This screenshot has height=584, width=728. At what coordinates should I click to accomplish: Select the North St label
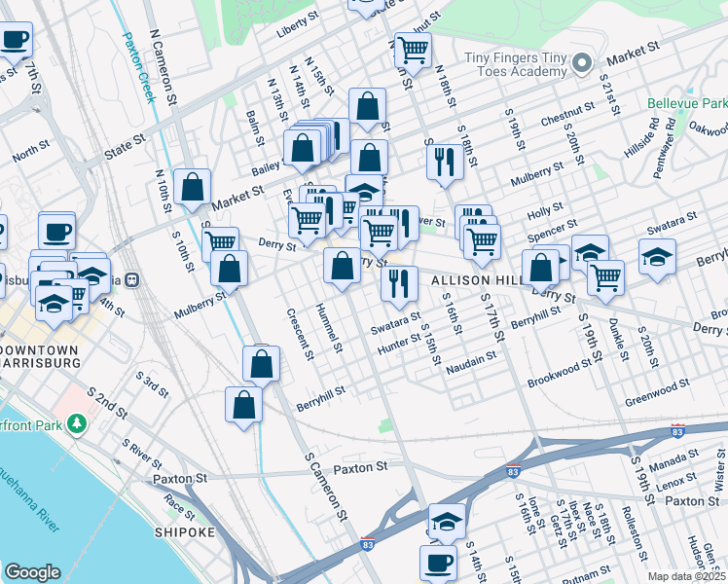(x=30, y=151)
